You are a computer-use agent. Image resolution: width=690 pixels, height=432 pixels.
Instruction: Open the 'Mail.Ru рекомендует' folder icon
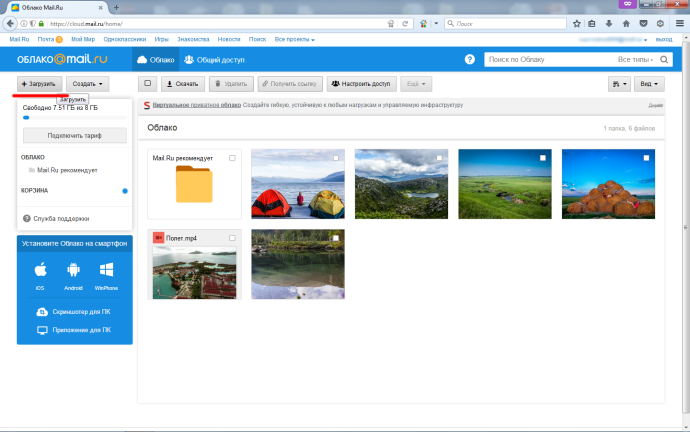(x=194, y=185)
